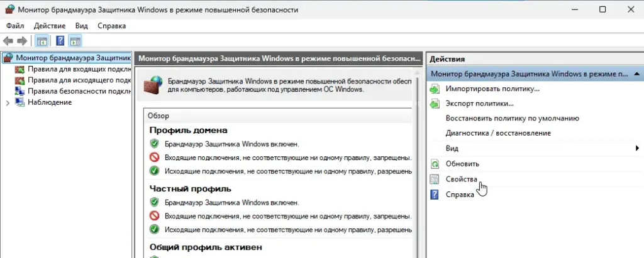Expand the Наблюдение tree node chevron
The width and height of the screenshot is (644, 258).
click(8, 102)
